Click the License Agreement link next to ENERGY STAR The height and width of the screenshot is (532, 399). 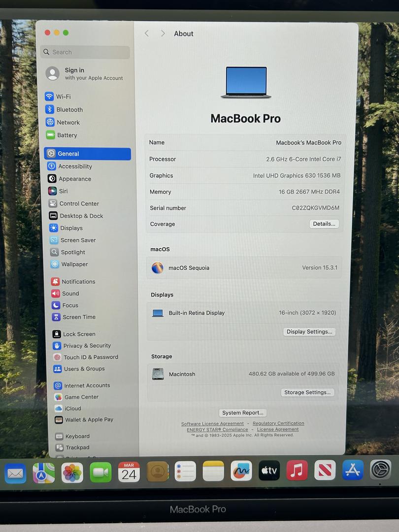click(x=278, y=429)
